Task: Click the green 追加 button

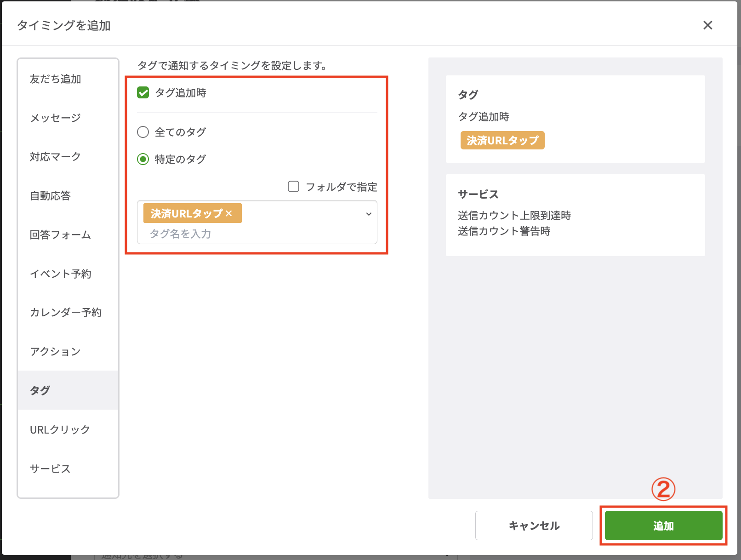Action: tap(663, 526)
